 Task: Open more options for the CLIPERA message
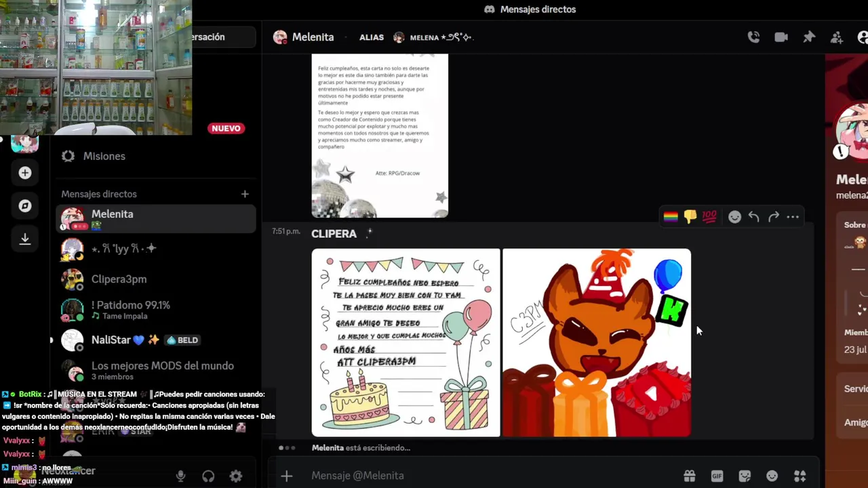793,217
